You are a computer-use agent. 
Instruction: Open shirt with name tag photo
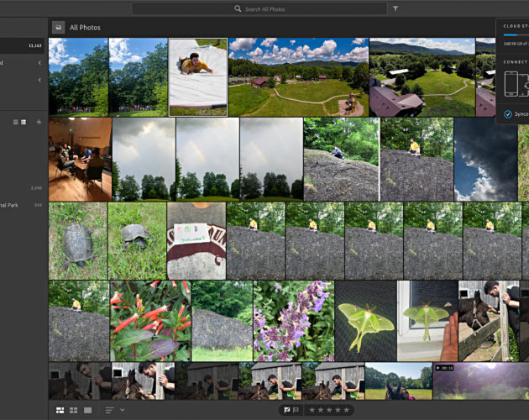[196, 241]
